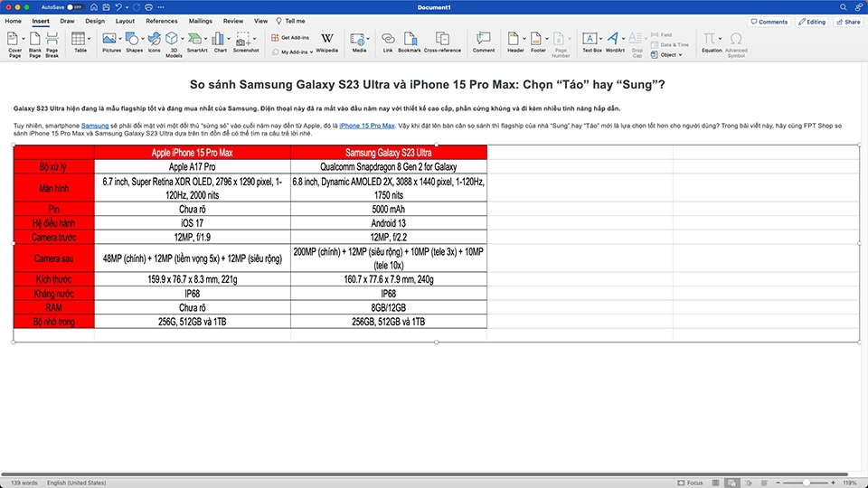The width and height of the screenshot is (868, 488).
Task: Expand the Shapes dropdown arrow
Action: click(x=142, y=39)
